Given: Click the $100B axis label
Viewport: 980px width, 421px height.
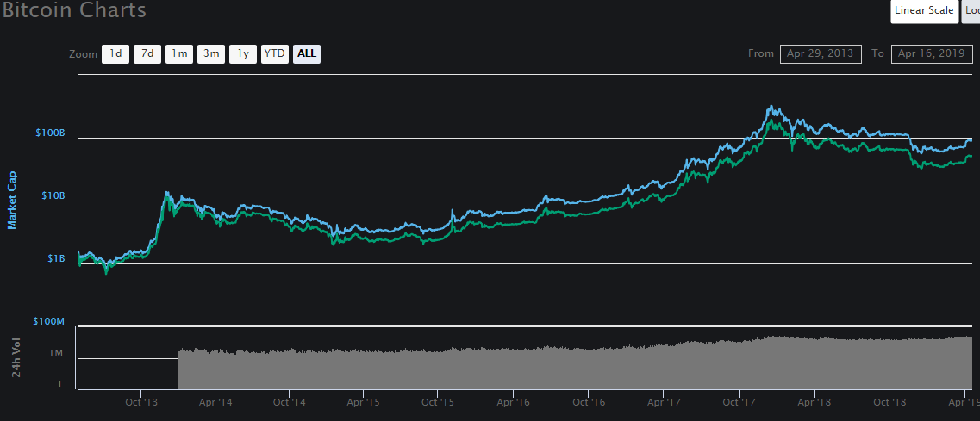Looking at the screenshot, I should coord(50,133).
